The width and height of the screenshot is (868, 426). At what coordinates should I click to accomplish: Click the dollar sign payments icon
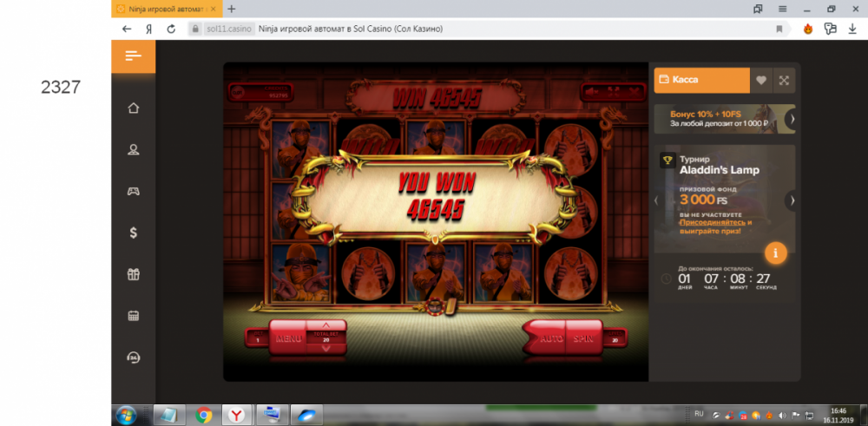(134, 233)
